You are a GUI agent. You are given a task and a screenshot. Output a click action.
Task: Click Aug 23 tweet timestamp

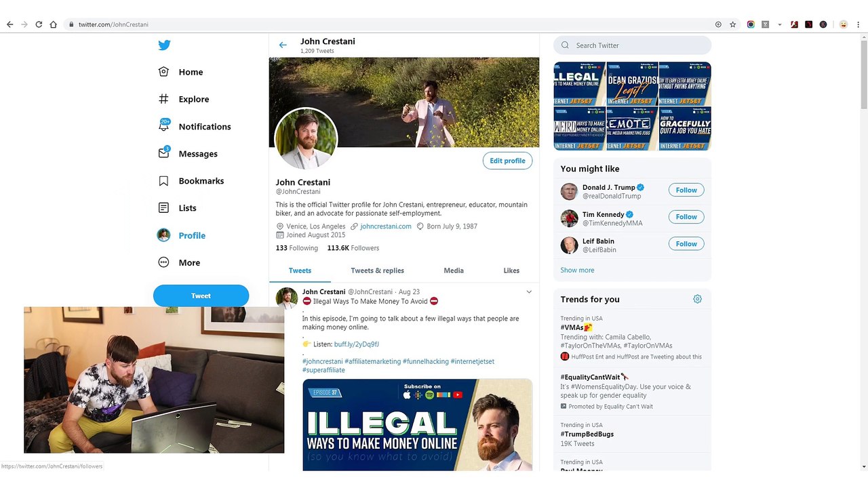[x=409, y=292]
